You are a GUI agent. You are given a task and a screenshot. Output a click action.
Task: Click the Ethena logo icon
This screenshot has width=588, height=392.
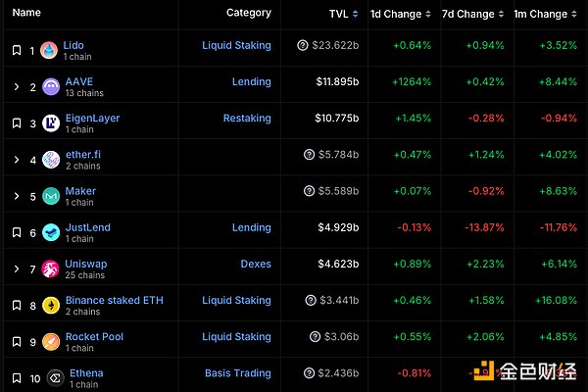[x=55, y=378]
